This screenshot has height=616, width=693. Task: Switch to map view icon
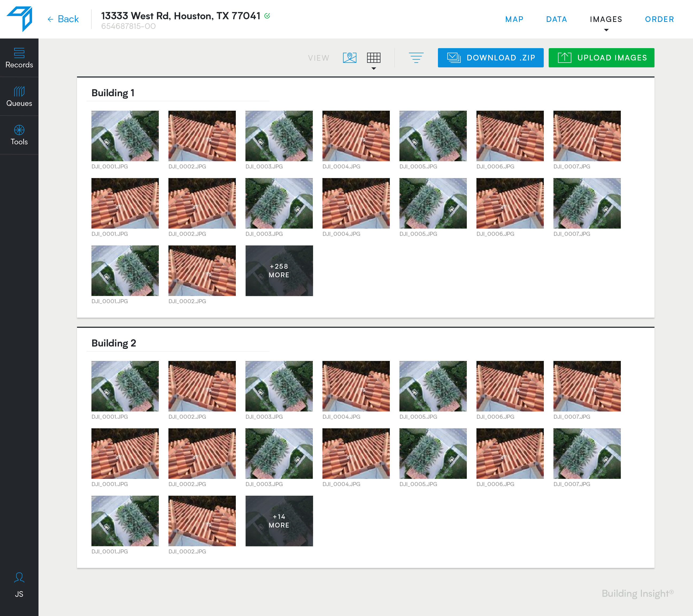click(x=349, y=58)
